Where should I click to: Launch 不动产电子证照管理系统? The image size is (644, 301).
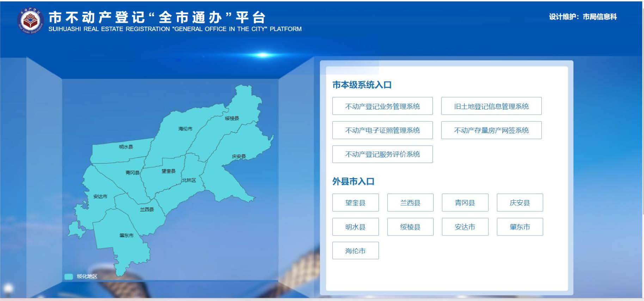point(382,130)
